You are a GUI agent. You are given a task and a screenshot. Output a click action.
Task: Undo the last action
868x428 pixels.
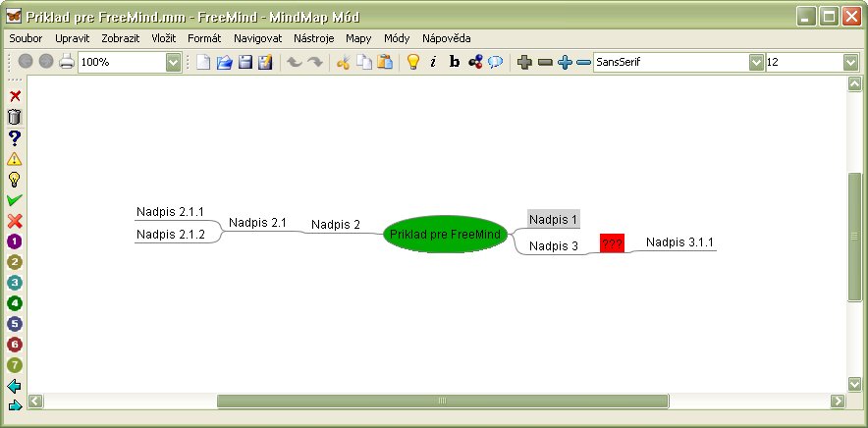point(294,62)
